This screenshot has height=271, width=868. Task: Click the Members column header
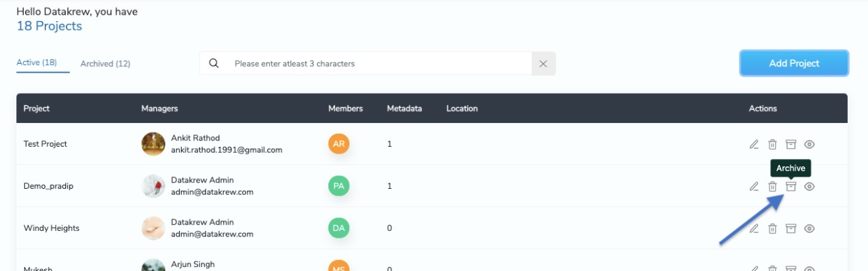(346, 108)
